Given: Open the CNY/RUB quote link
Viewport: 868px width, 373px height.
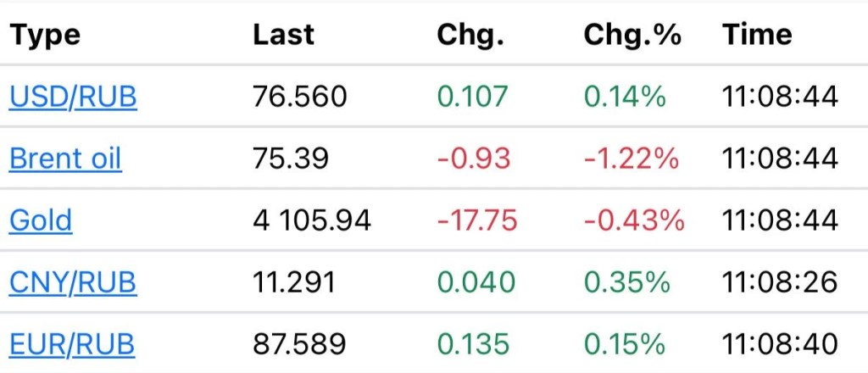Looking at the screenshot, I should [73, 283].
